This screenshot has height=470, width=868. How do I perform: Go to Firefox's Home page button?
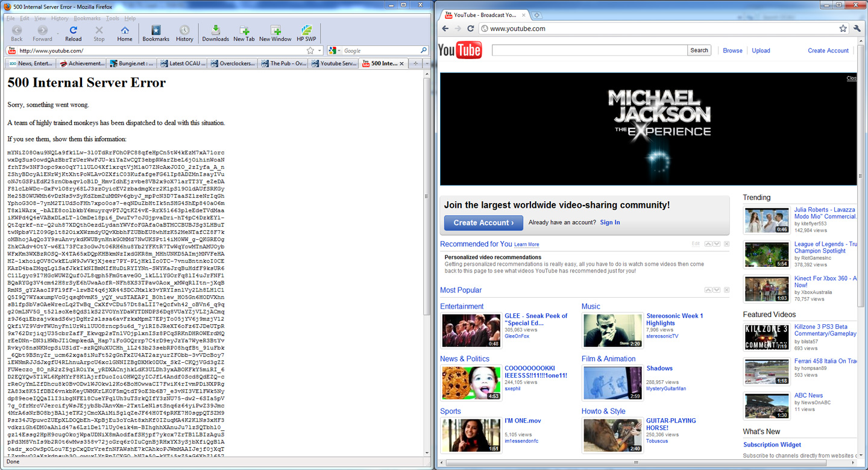tap(125, 33)
